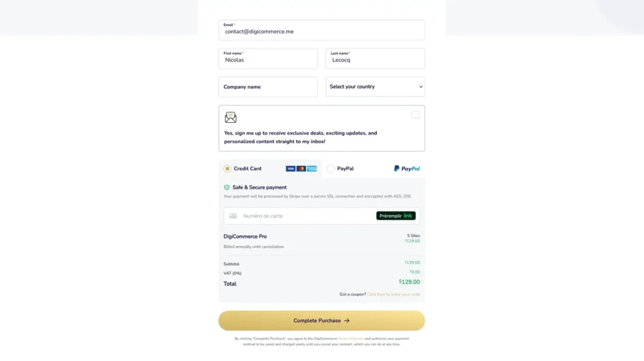Screen dimensions: 644x361
Task: Open the Select your country dropdown
Action: click(375, 87)
